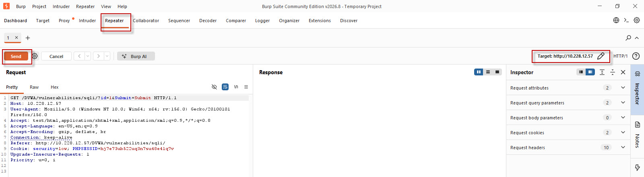
Task: Open the Request editor hamburger menu
Action: pos(246,87)
